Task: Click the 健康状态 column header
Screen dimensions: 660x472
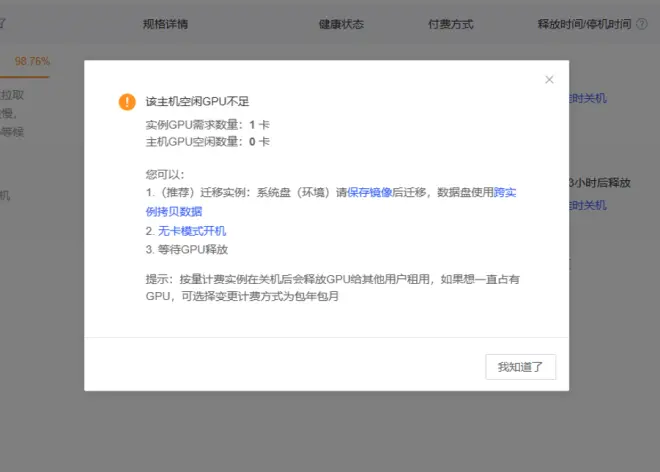Action: [x=341, y=24]
